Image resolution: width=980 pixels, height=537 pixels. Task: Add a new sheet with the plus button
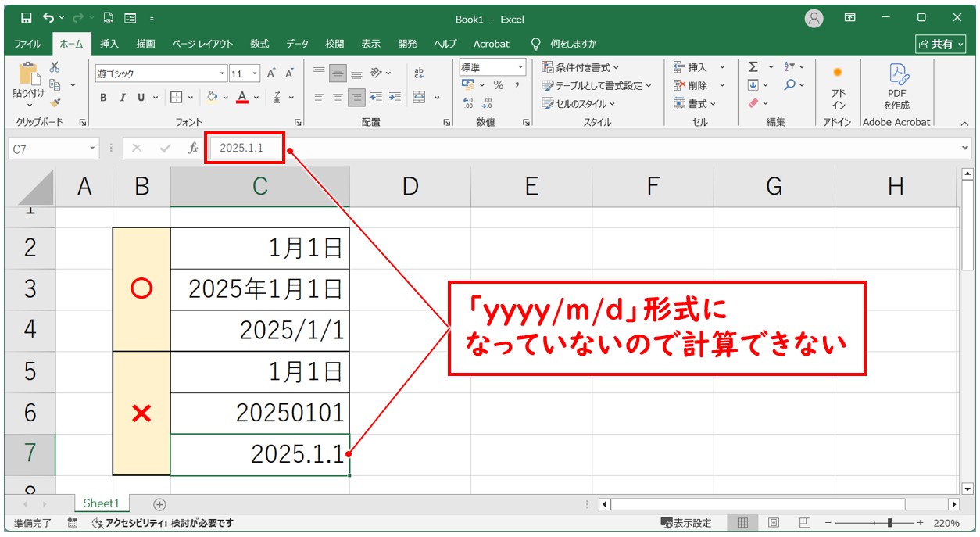tap(159, 503)
